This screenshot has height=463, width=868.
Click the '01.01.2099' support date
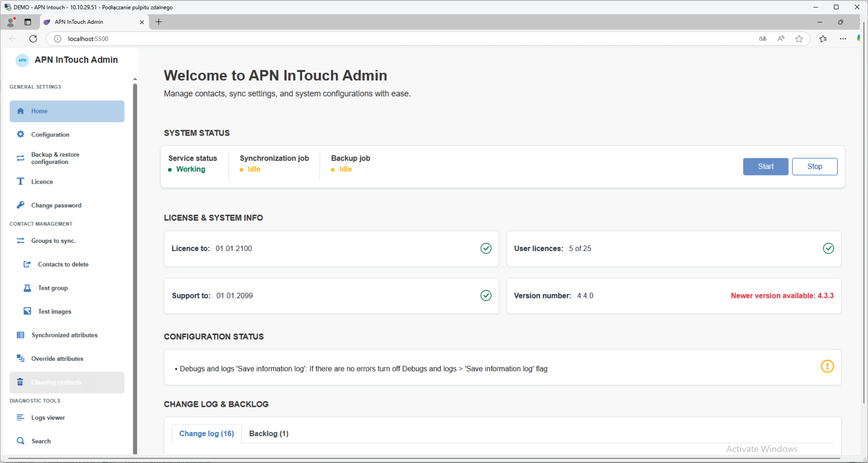234,296
